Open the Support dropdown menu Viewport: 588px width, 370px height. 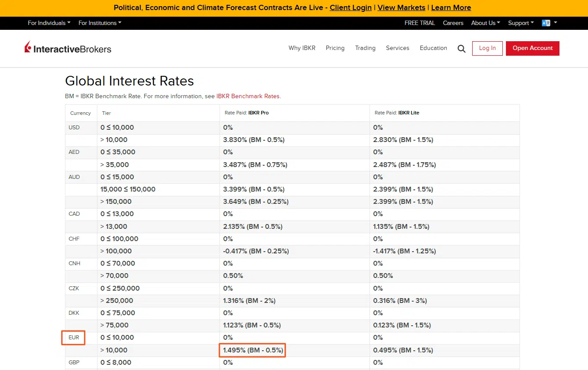coord(521,23)
